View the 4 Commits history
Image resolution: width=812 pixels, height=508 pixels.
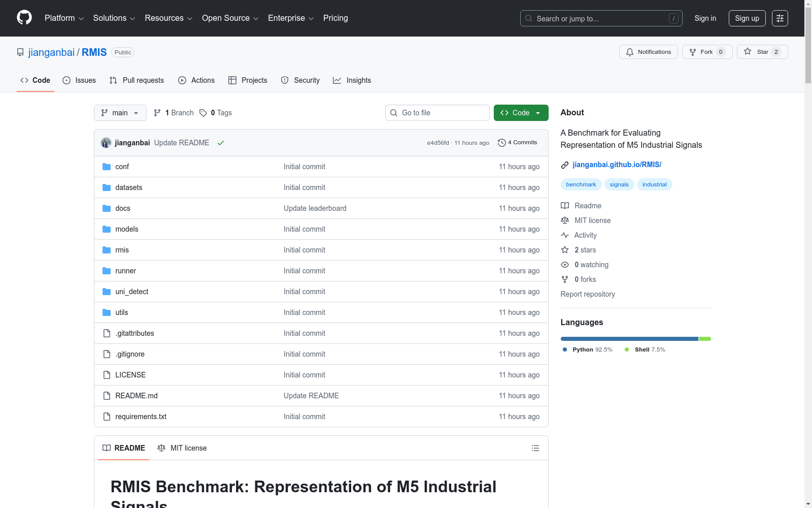518,143
